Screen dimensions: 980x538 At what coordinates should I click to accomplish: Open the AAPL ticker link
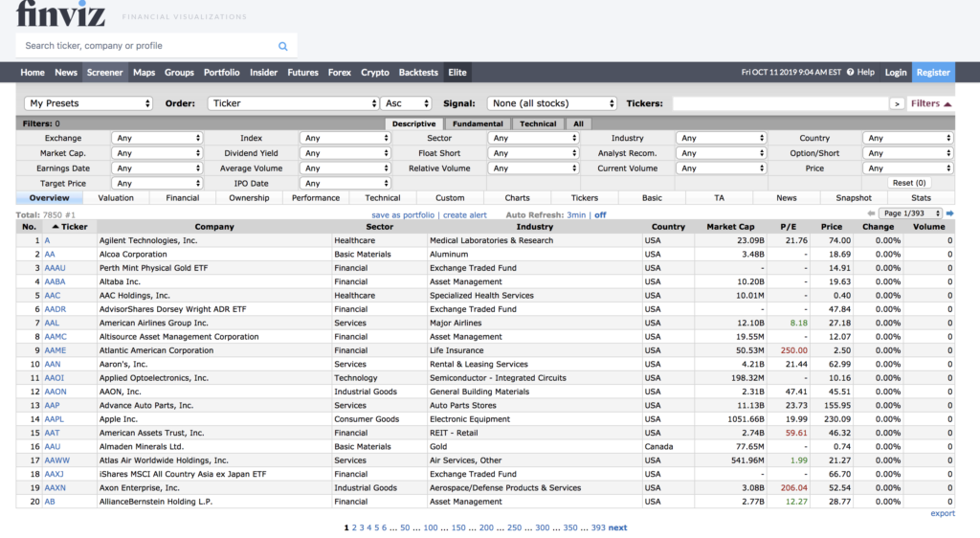pos(54,419)
